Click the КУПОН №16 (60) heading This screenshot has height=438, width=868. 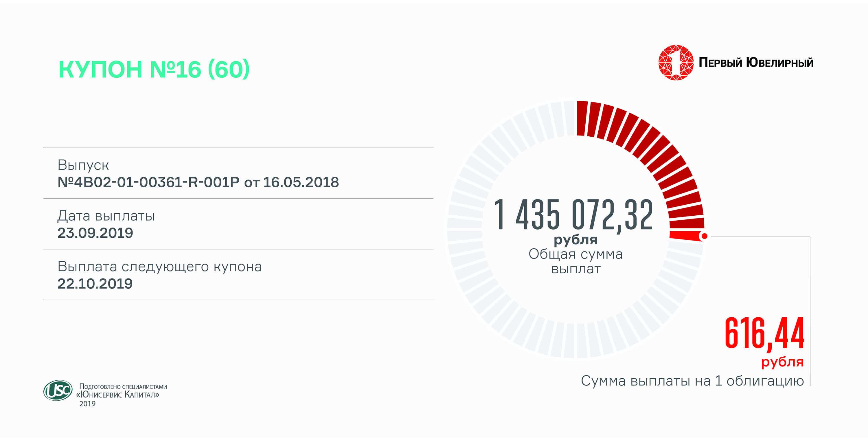tap(154, 69)
